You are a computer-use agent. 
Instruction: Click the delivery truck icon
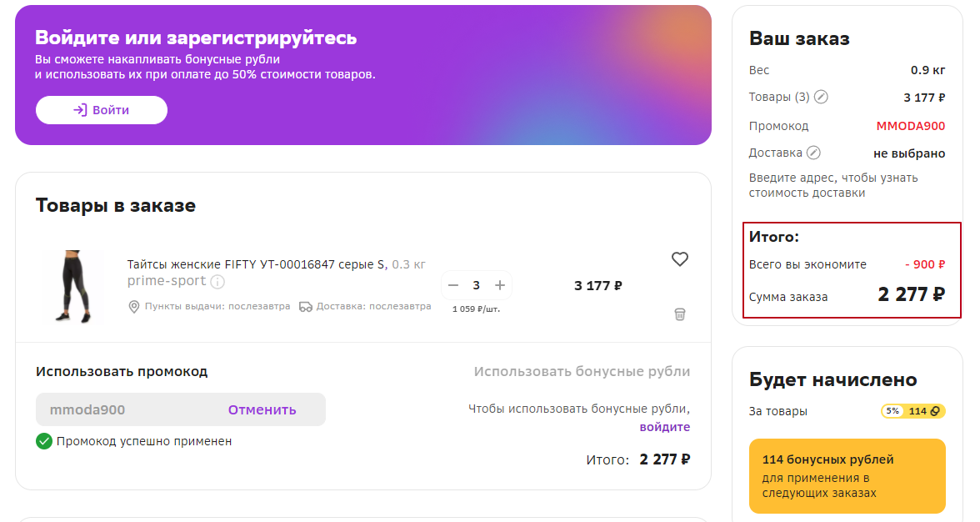(306, 307)
